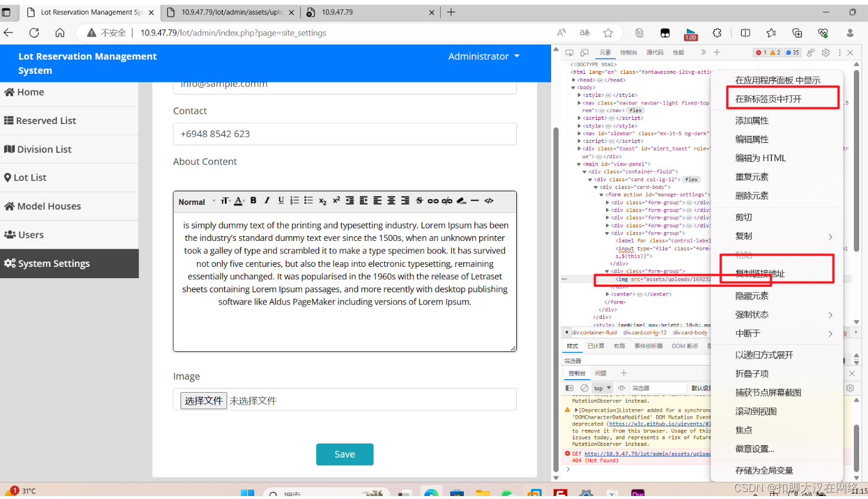Open the 强制状态 submenu

point(777,315)
